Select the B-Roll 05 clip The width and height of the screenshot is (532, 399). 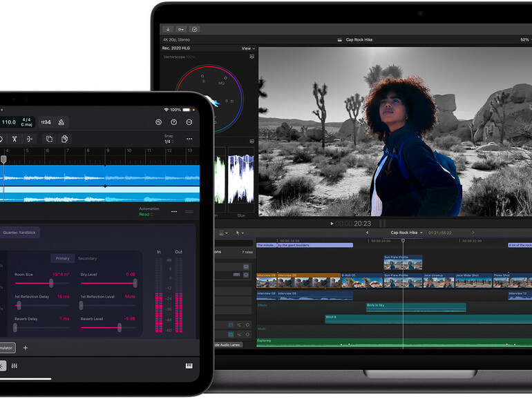pos(362,281)
